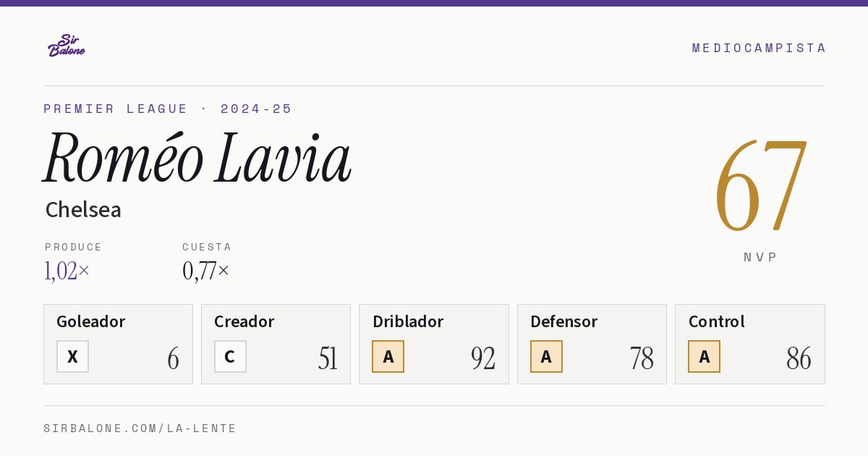Click the Mediocampista position label
Screen dimensions: 868x456
pos(759,48)
